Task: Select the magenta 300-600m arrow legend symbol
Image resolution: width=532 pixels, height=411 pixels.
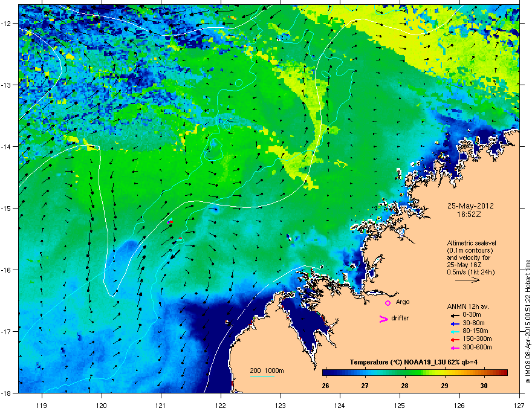Action: (x=455, y=348)
